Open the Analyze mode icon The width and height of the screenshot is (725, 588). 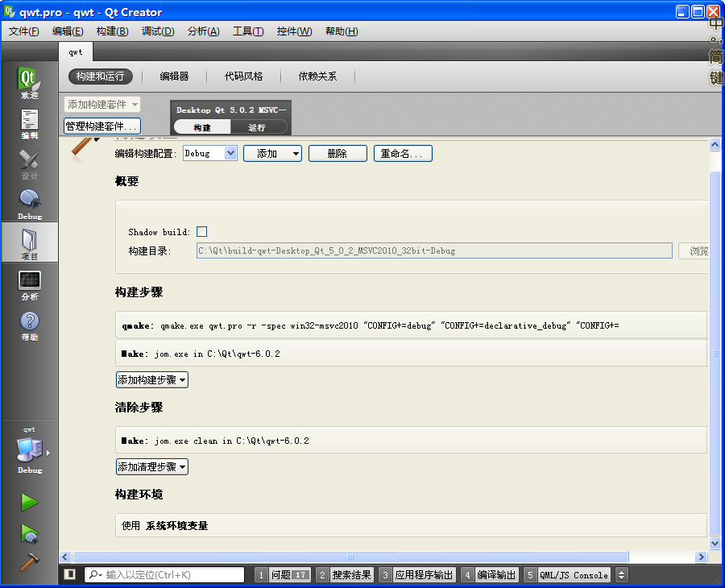[x=30, y=285]
